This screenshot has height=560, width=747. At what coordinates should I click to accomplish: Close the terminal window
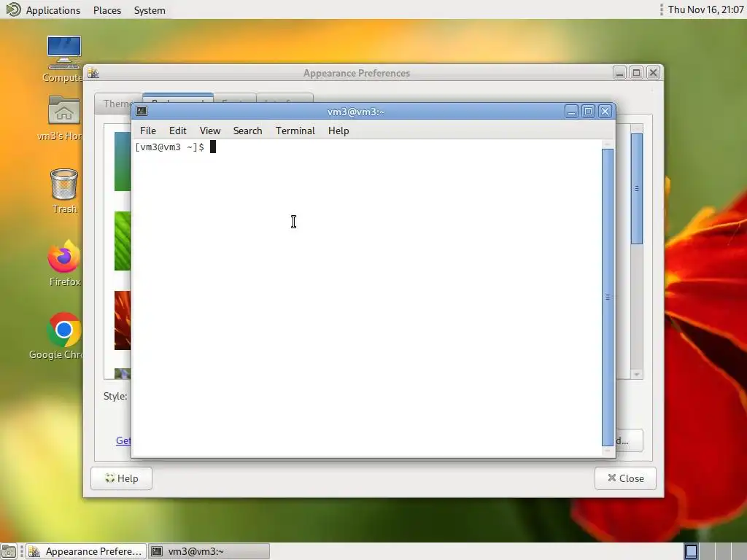click(x=605, y=112)
